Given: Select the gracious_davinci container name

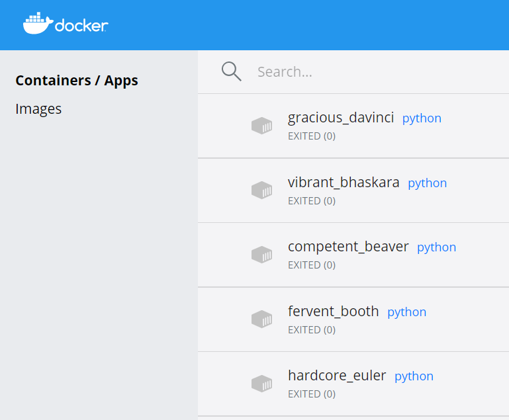Looking at the screenshot, I should point(341,118).
